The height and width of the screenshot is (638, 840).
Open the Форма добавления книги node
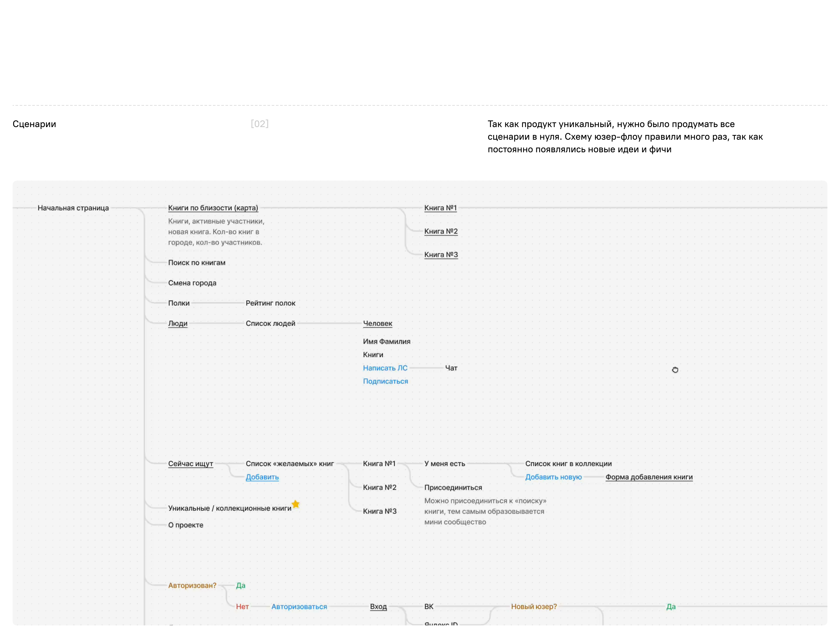(x=649, y=477)
